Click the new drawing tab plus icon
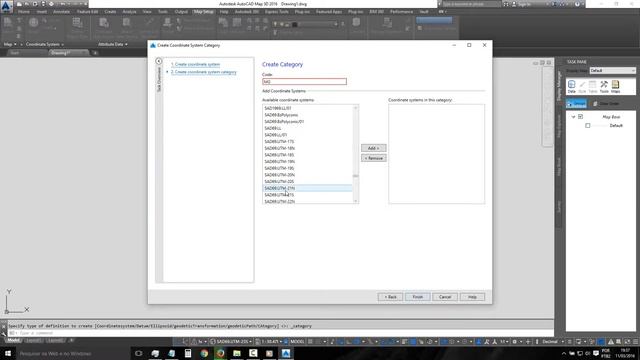640x360 pixels. click(95, 53)
